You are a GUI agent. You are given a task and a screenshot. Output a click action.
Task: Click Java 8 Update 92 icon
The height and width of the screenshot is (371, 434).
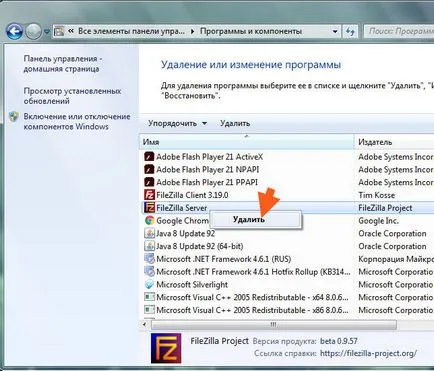[x=149, y=233]
